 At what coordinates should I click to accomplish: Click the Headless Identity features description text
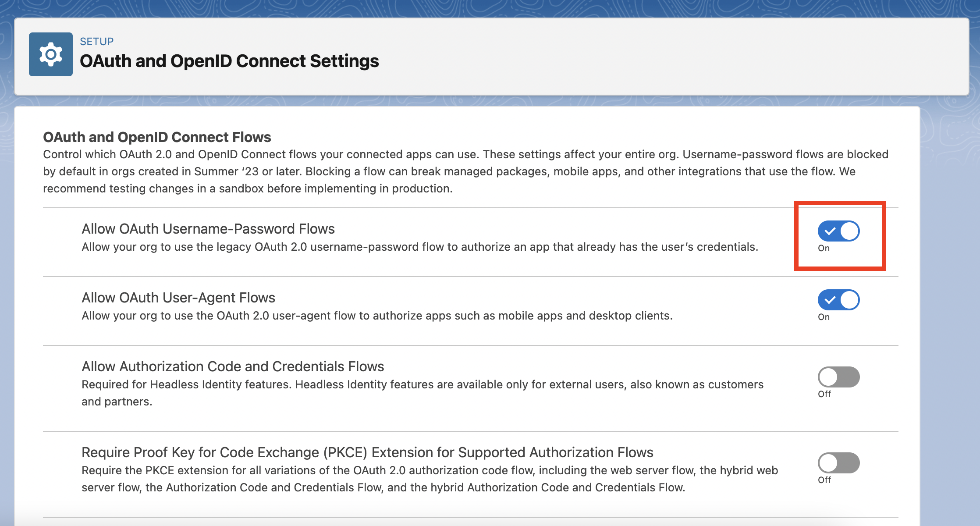[422, 385]
